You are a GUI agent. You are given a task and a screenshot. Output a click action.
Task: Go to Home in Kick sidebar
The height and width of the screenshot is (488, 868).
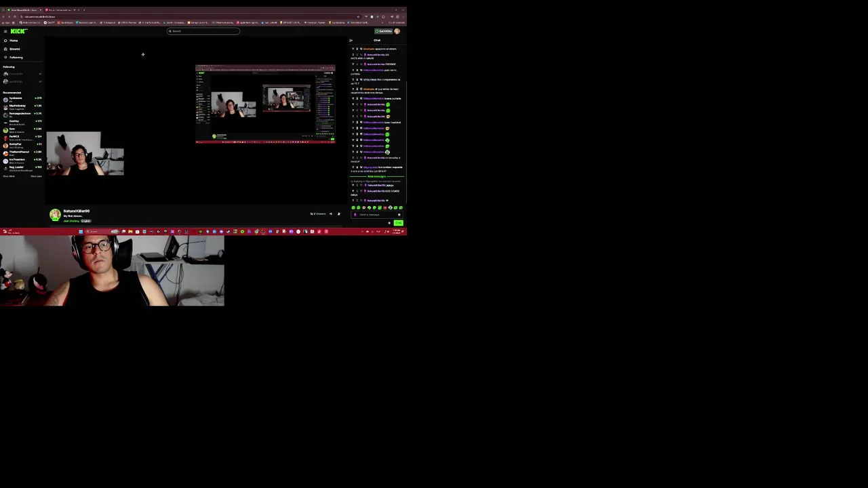pyautogui.click(x=14, y=41)
